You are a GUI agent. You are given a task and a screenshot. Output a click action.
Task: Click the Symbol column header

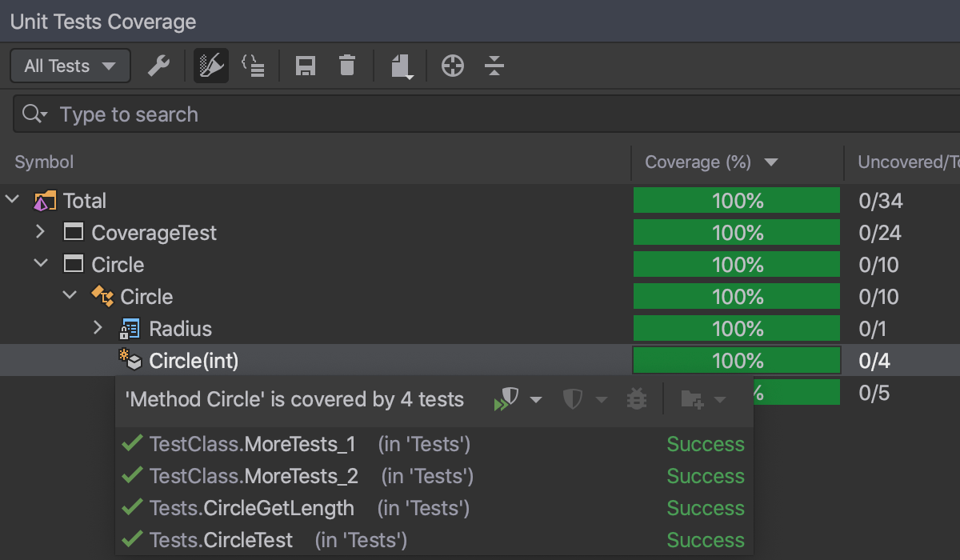pyautogui.click(x=45, y=162)
